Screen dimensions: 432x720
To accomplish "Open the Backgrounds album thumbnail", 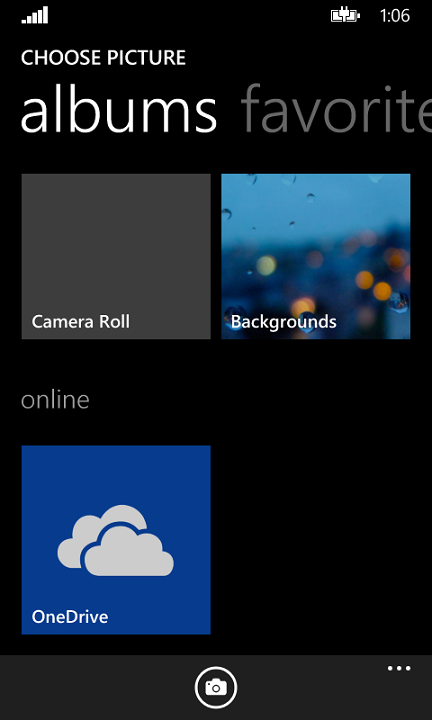I will pos(316,256).
